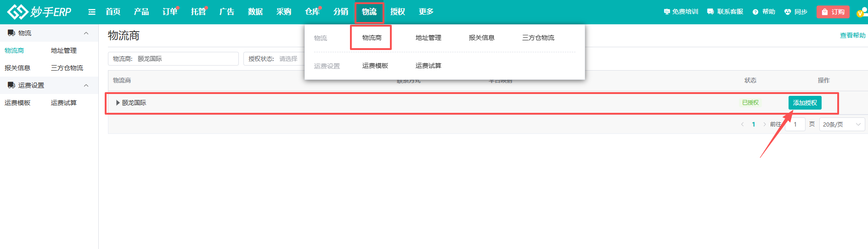Select 物流商 in the dropdown menu
Screen dimensions: 868x249
[372, 38]
